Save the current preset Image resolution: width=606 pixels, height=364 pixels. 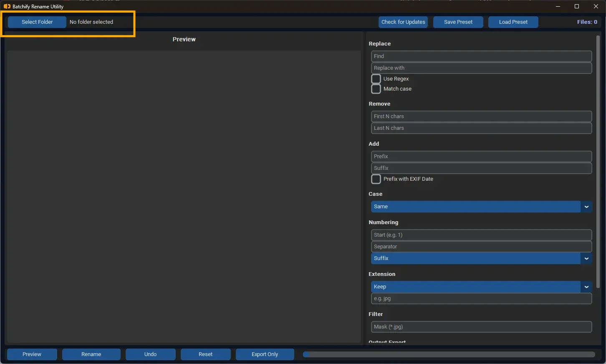click(458, 22)
